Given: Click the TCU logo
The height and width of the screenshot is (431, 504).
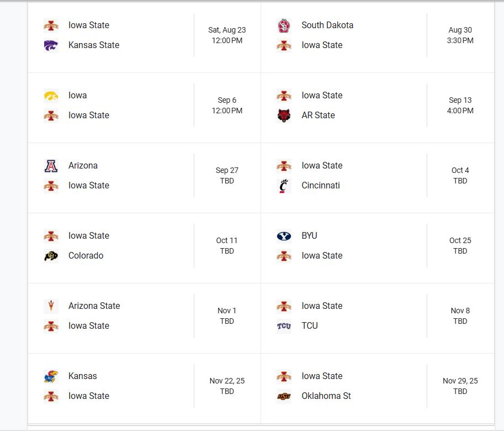Looking at the screenshot, I should point(284,326).
